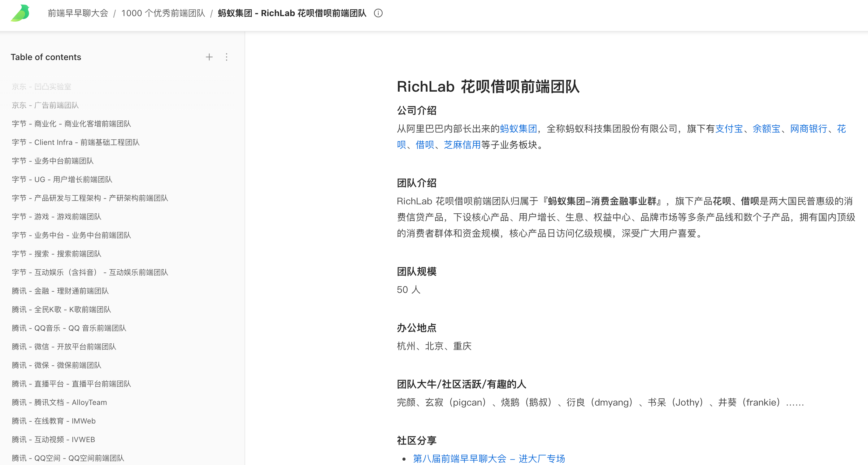
Task: Open the 芝麻信用 link
Action: (x=462, y=145)
